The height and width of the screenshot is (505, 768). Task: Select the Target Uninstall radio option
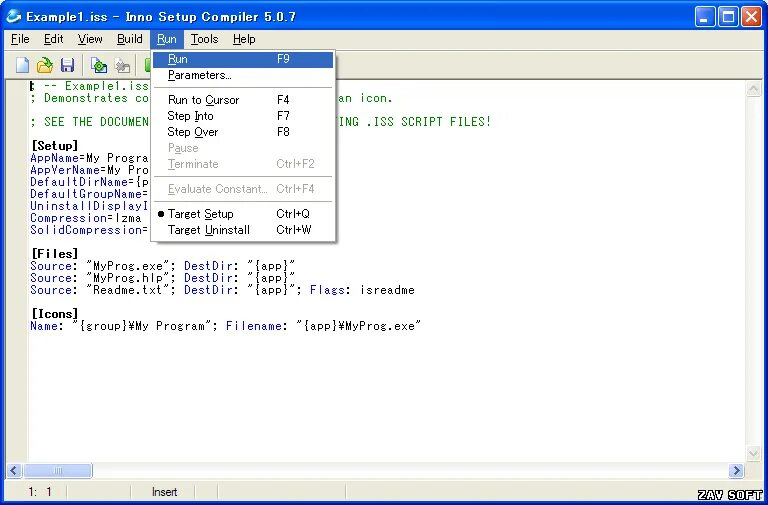tap(243, 230)
